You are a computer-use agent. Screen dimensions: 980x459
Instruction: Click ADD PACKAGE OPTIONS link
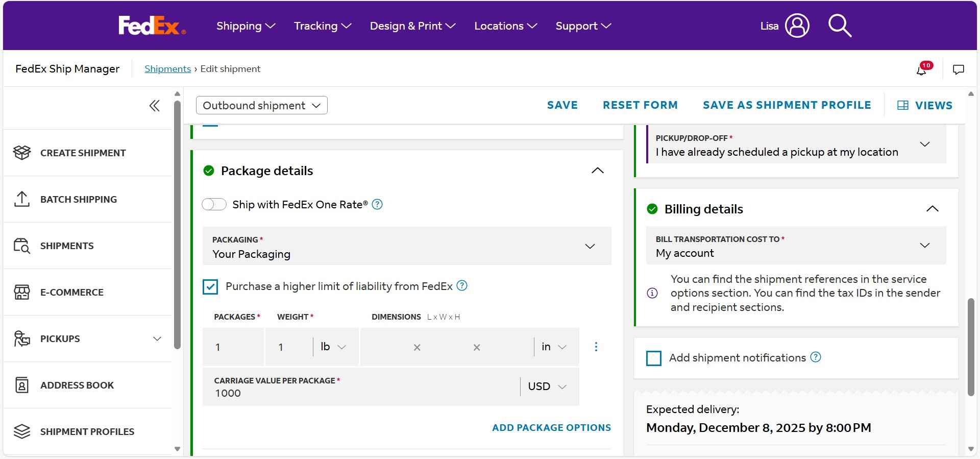click(x=551, y=428)
